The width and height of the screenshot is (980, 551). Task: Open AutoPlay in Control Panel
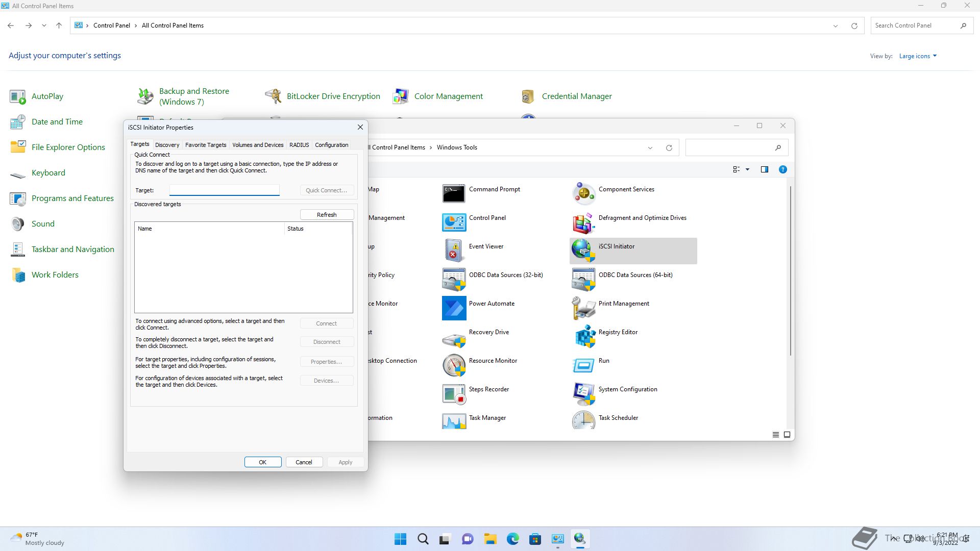(37, 96)
